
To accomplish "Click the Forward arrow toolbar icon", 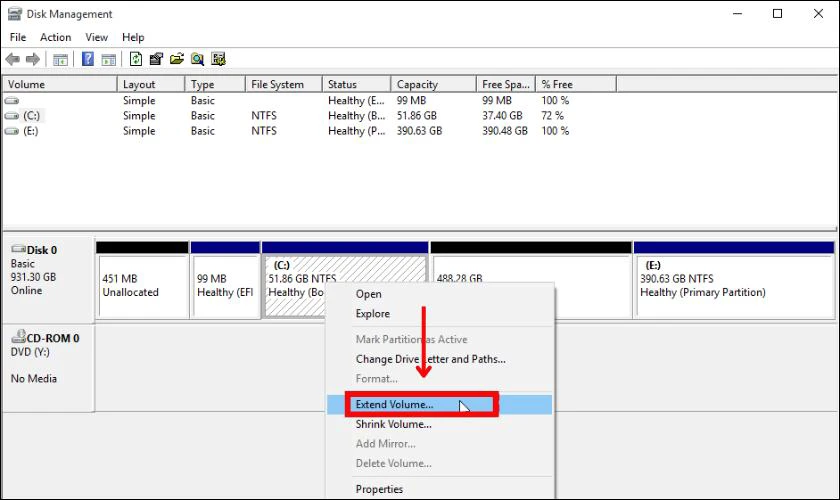I will tap(33, 59).
